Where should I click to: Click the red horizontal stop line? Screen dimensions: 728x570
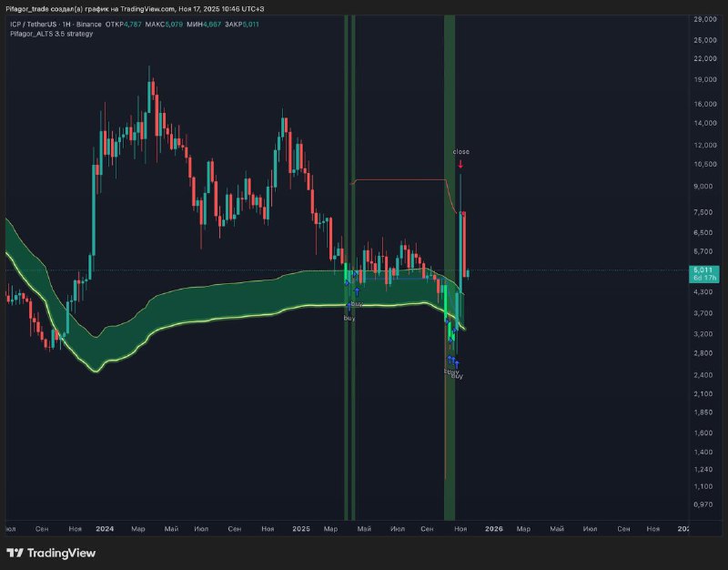click(x=400, y=179)
